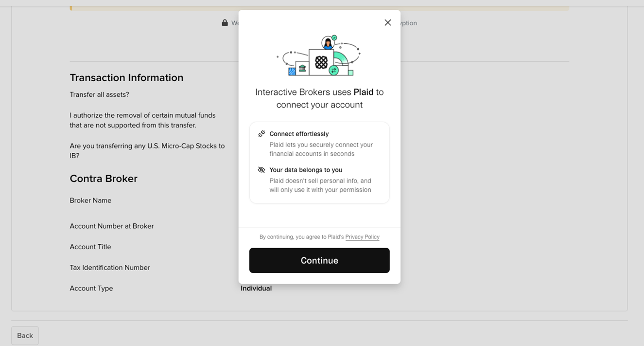Click the 'Transfer all assets?' label
The image size is (644, 346).
[x=99, y=94]
